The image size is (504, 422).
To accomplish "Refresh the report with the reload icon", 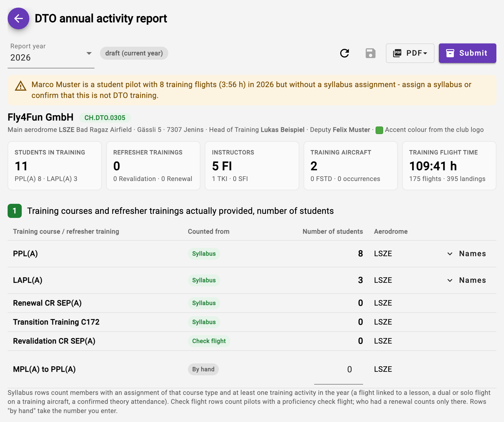I will click(345, 53).
